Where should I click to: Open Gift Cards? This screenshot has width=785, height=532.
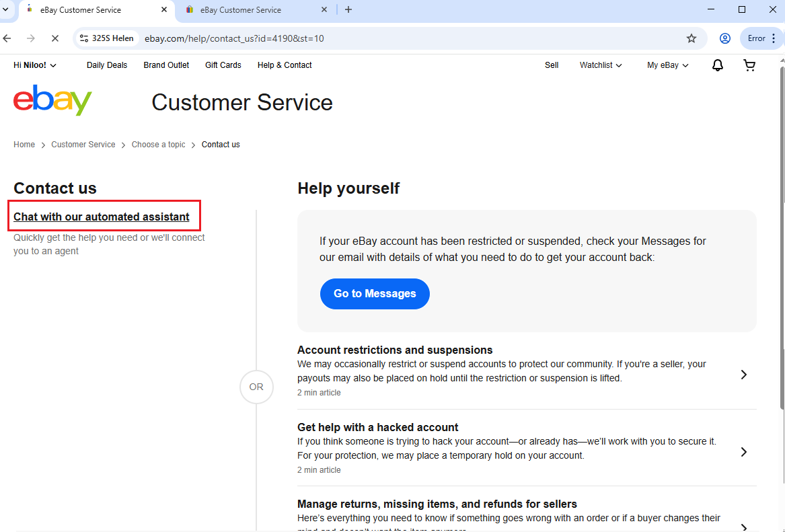click(x=223, y=65)
